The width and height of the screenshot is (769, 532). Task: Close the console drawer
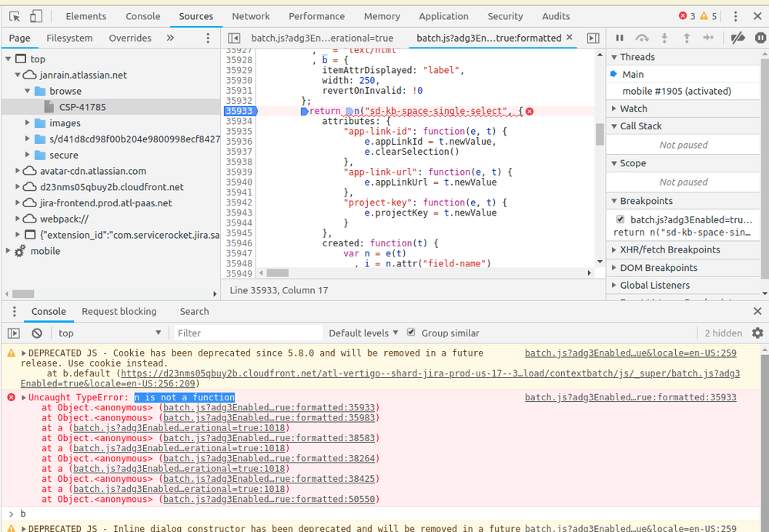(757, 311)
